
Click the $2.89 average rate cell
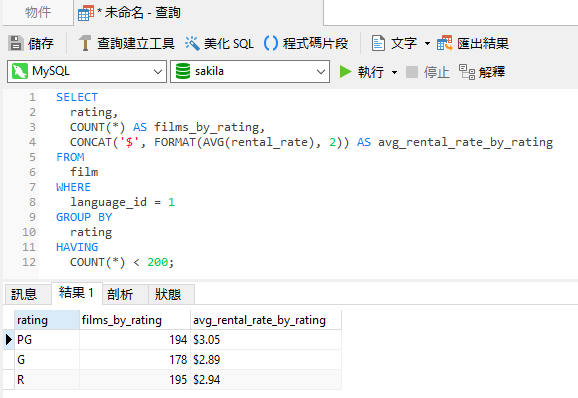point(266,359)
